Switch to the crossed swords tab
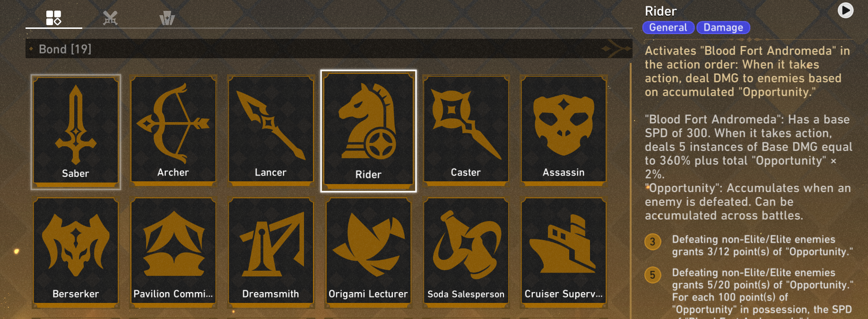The height and width of the screenshot is (319, 868). click(110, 18)
